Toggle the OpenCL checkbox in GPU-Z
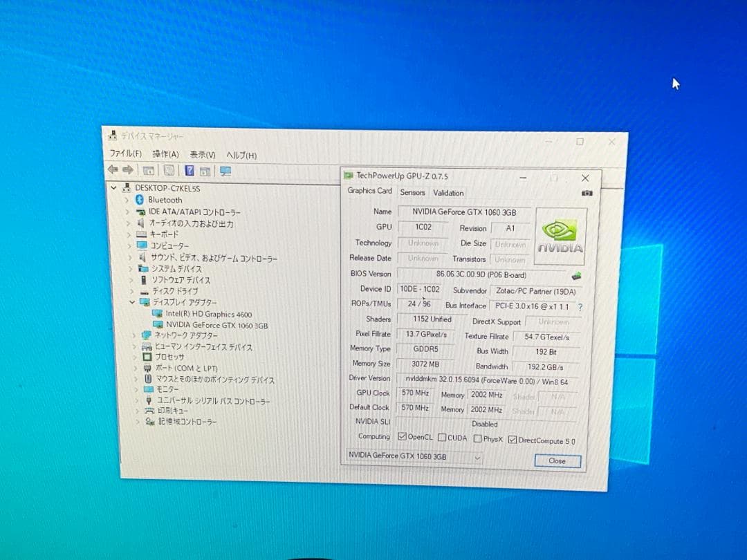 tap(402, 436)
